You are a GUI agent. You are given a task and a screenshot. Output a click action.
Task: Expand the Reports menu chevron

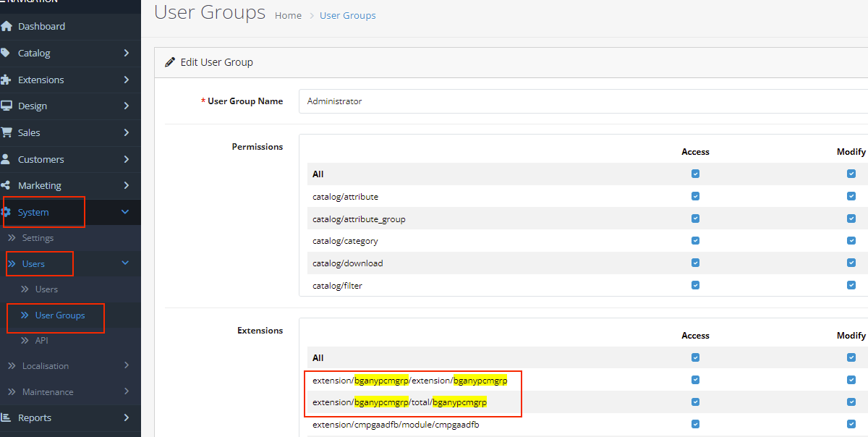[x=126, y=417]
